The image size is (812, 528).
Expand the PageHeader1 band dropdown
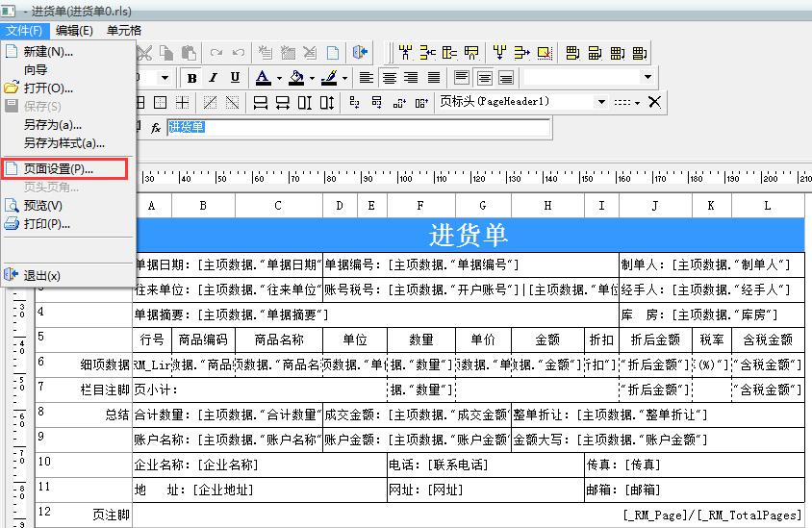(x=601, y=102)
